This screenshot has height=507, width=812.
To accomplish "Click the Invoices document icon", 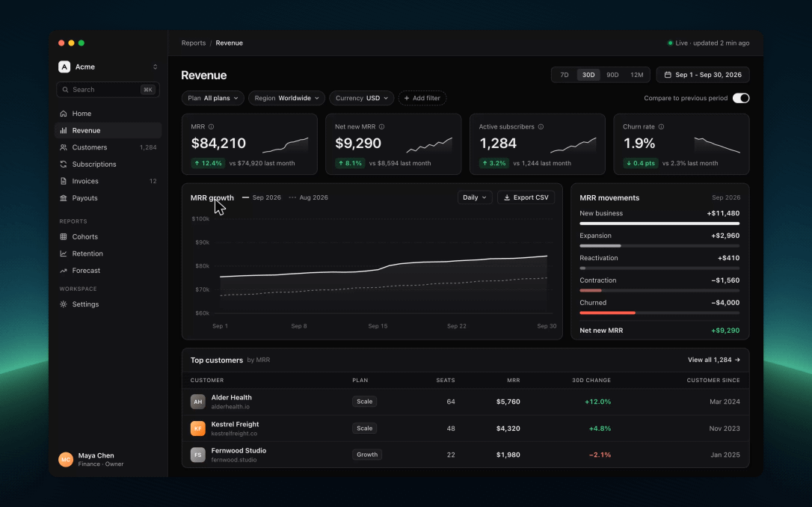I will (x=63, y=181).
